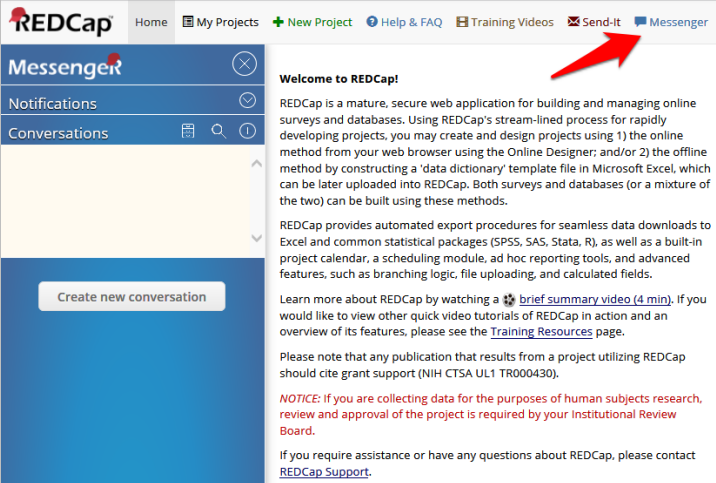Image resolution: width=716 pixels, height=483 pixels.
Task: Click the Conversations info icon
Action: tap(247, 131)
